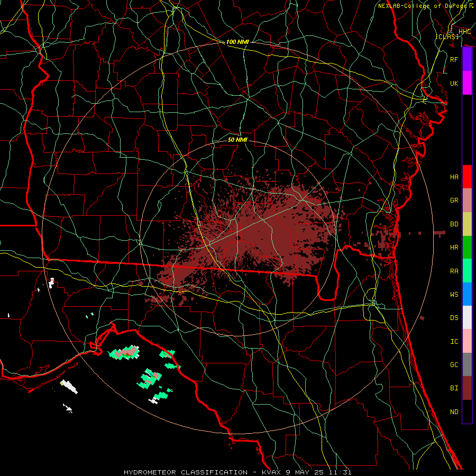Click the IC legend label
This screenshot has height=476, width=476.
point(454,341)
